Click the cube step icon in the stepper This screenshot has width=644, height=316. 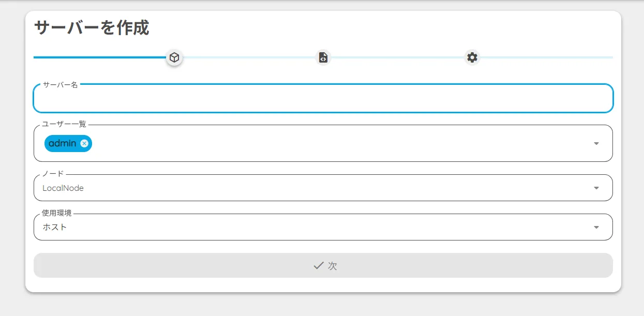tap(174, 57)
